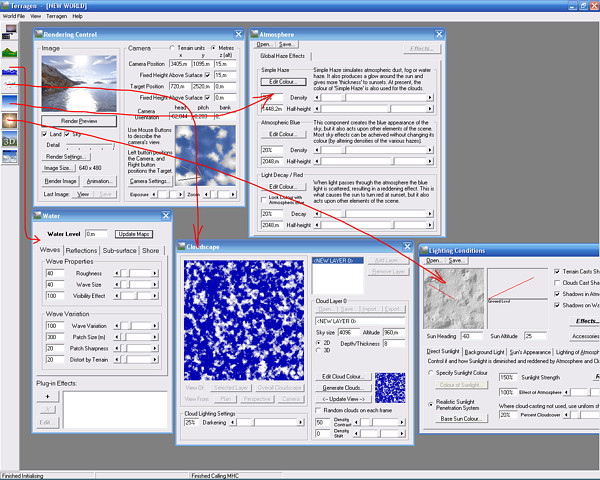Close the Cloudscape window

(x=408, y=247)
